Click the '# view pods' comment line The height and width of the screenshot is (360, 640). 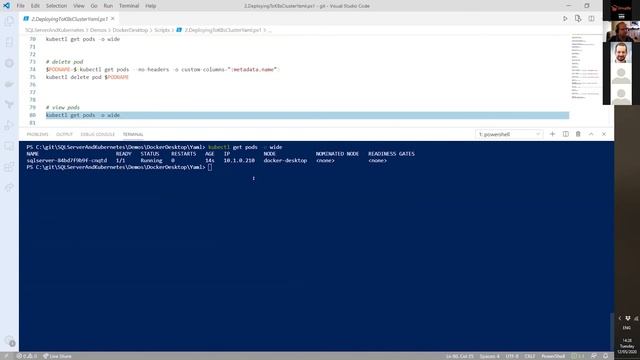[x=63, y=107]
